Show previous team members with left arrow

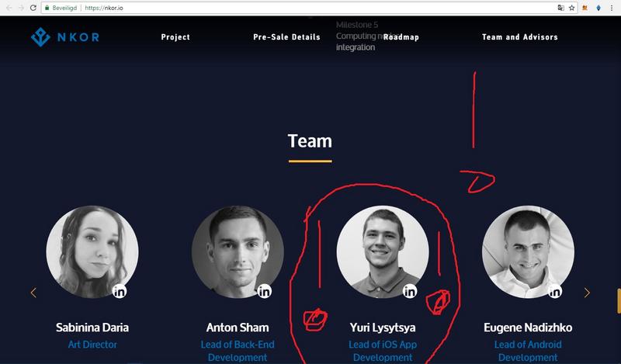pyautogui.click(x=33, y=293)
